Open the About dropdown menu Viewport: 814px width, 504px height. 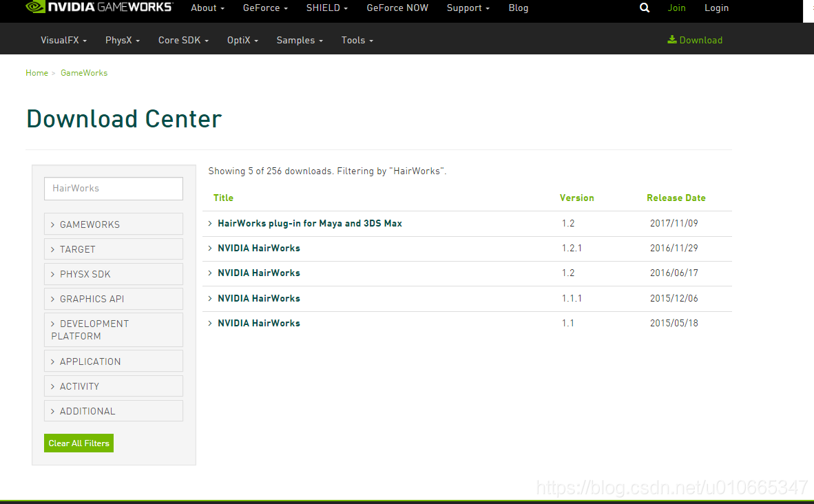coord(208,8)
